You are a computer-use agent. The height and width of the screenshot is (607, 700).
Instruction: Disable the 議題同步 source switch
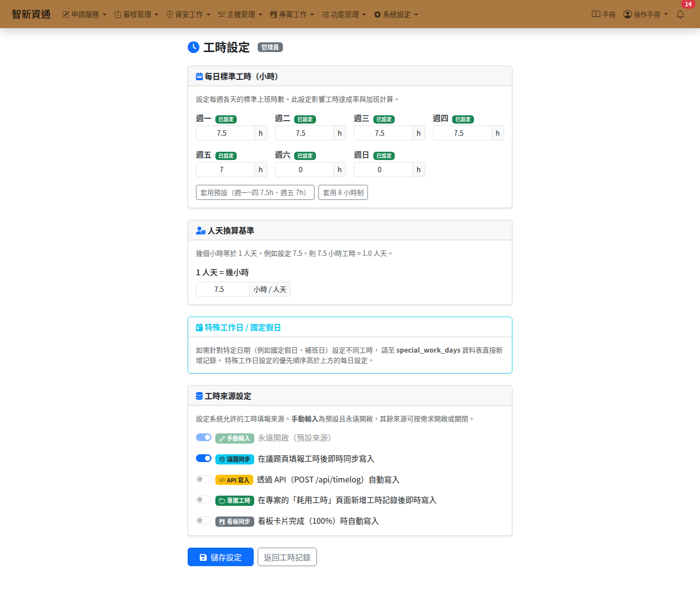coord(204,458)
